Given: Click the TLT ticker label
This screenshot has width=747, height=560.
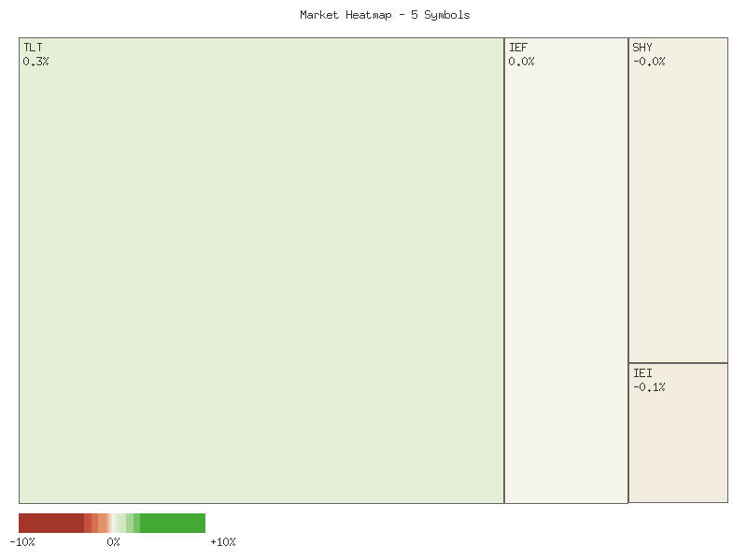Looking at the screenshot, I should click(x=32, y=47).
